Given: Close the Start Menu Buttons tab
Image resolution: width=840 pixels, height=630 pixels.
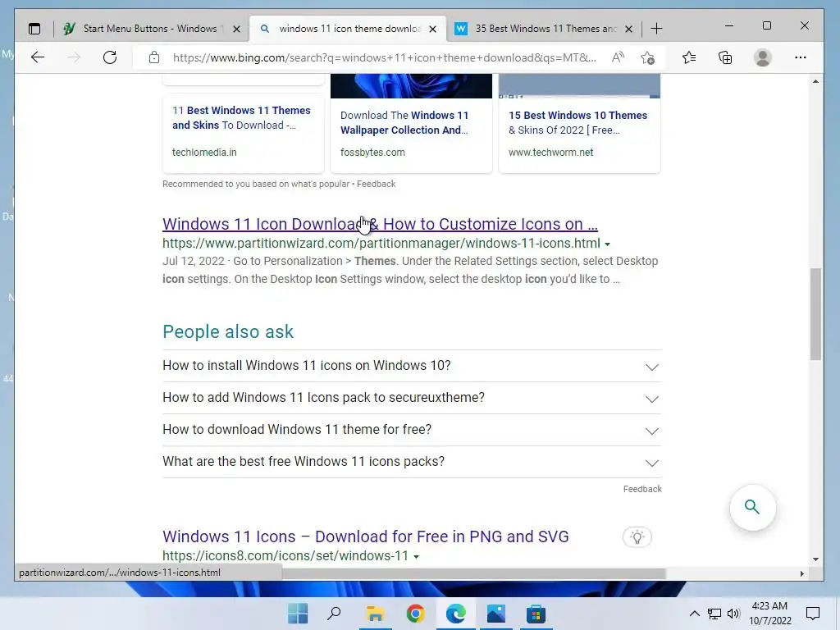Looking at the screenshot, I should 236,29.
